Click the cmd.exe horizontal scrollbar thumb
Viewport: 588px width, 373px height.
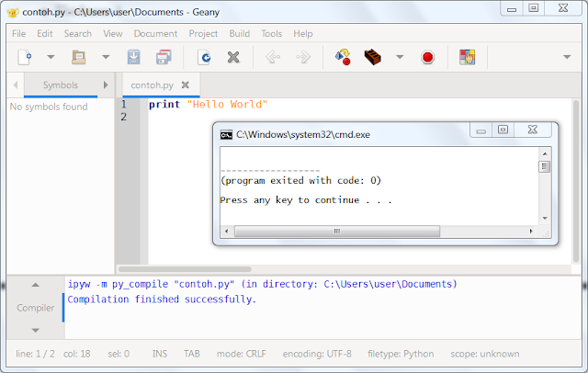pyautogui.click(x=337, y=231)
